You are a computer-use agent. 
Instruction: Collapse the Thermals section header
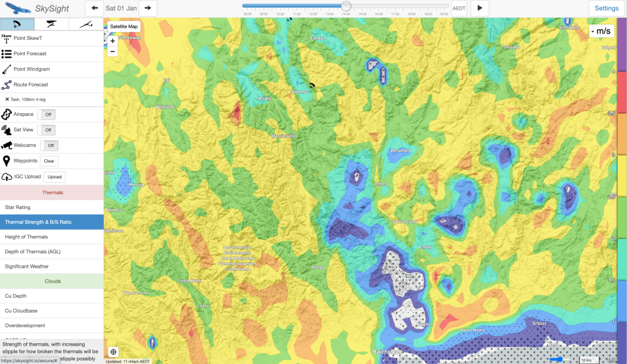[52, 192]
